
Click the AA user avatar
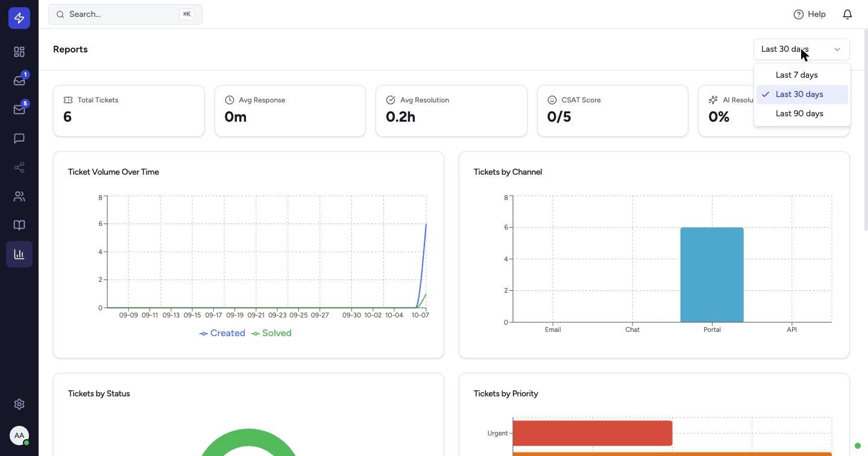[19, 436]
